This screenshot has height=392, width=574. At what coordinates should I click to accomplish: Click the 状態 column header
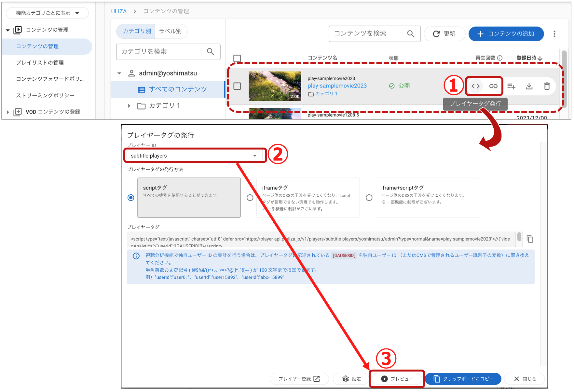coord(394,58)
